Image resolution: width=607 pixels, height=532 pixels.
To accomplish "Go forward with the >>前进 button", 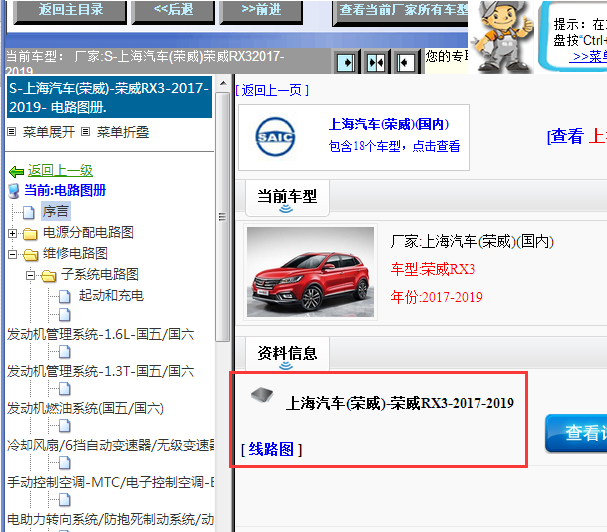I will (x=261, y=11).
